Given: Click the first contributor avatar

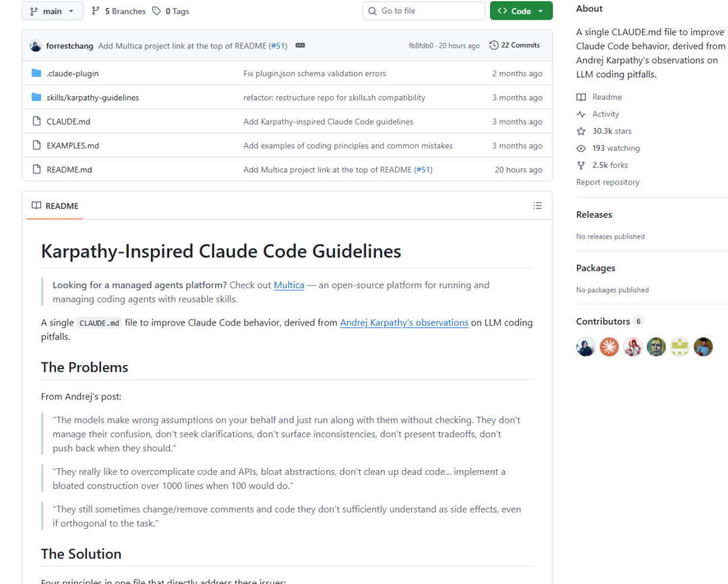Looking at the screenshot, I should [586, 347].
